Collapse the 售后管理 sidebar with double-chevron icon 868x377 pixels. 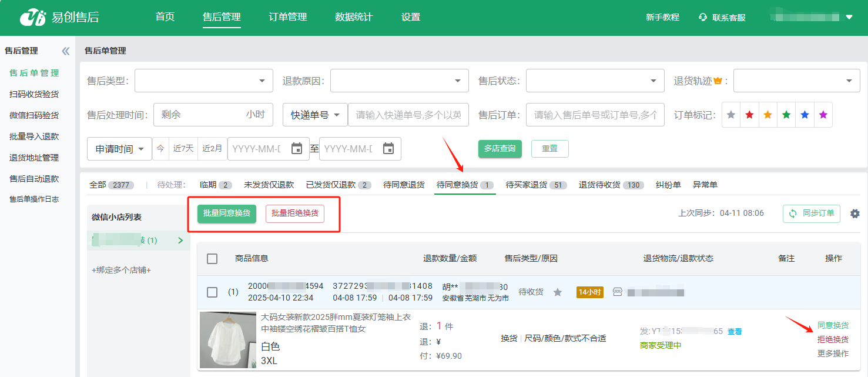point(65,51)
